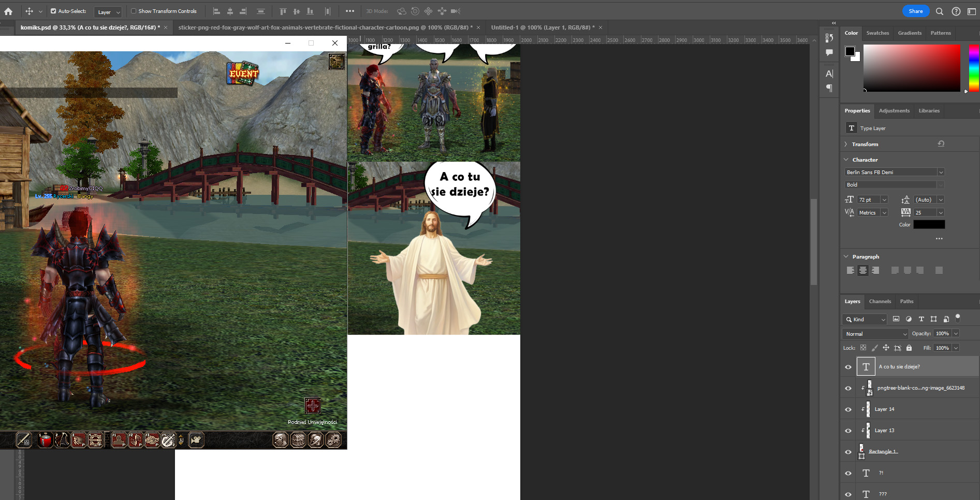Open the leading (Auto) dropdown

[941, 199]
